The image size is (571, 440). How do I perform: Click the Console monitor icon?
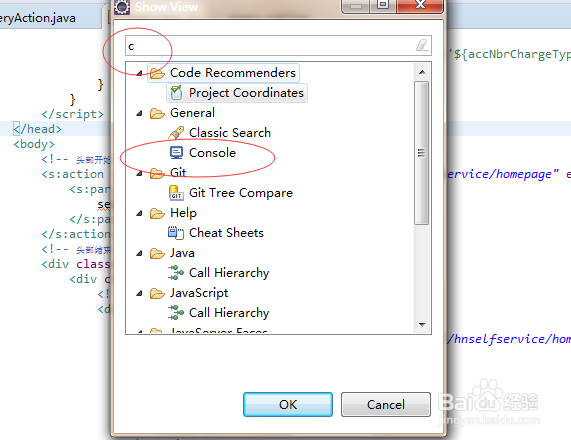177,153
